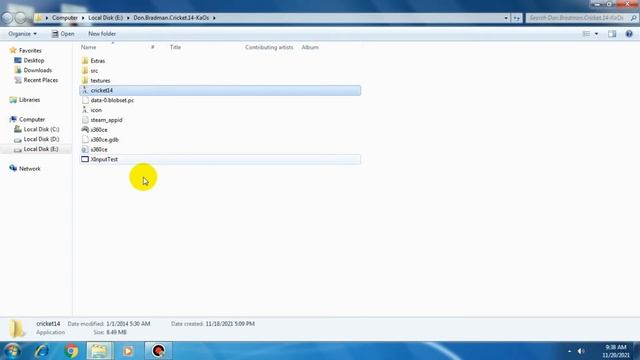Click the Date modified value in details pane

pyautogui.click(x=128, y=324)
